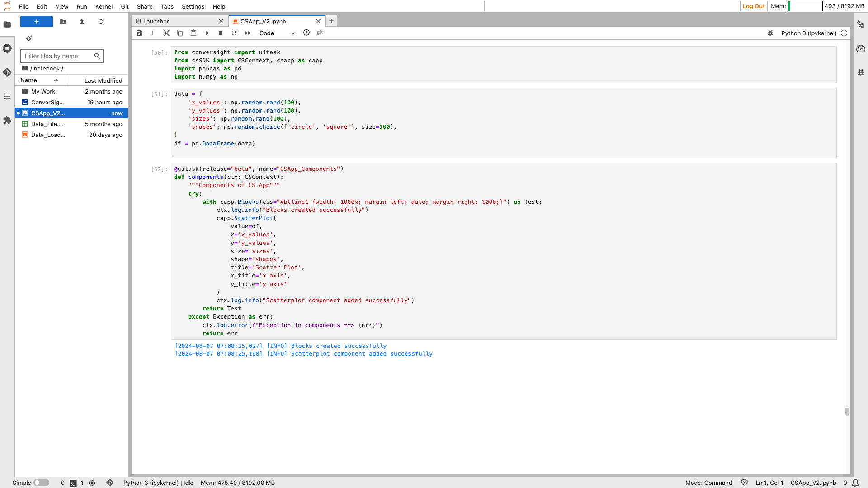868x488 pixels.
Task: Open the Git menu
Action: click(125, 6)
